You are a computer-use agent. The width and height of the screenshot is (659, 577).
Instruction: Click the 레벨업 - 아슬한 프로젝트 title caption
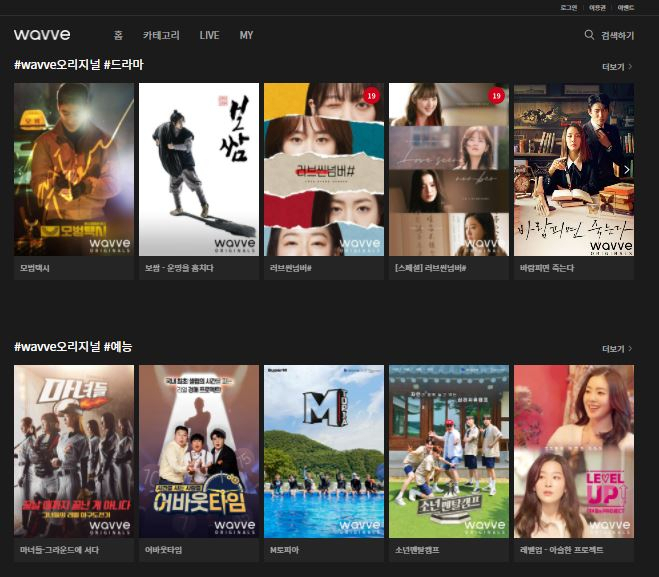[x=561, y=550]
